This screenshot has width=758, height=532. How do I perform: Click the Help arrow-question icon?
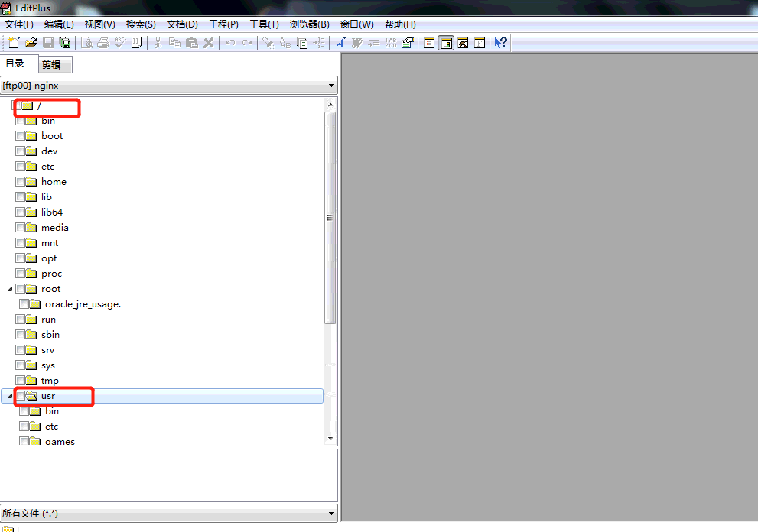pyautogui.click(x=500, y=43)
